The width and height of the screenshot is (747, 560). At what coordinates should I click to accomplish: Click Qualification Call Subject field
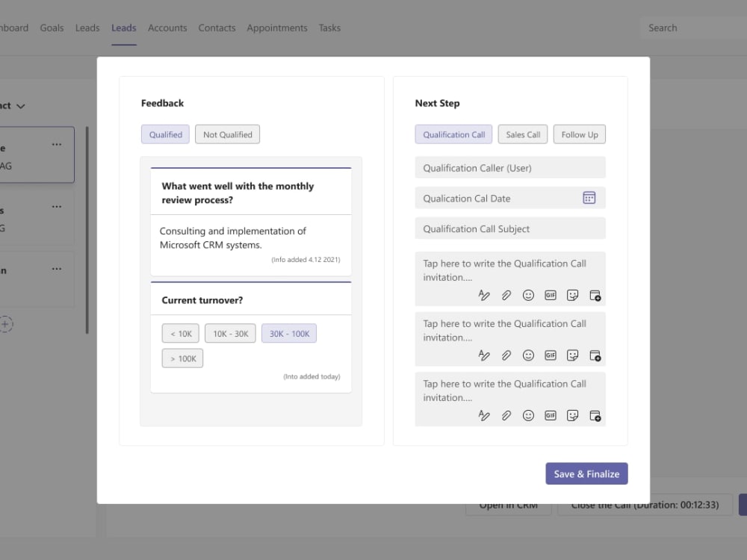(x=509, y=228)
